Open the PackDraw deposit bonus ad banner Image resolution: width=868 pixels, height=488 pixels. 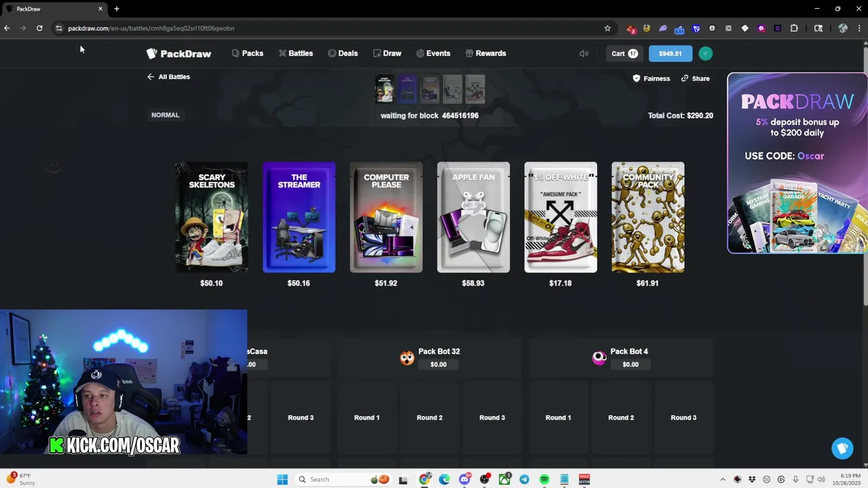[x=797, y=163]
